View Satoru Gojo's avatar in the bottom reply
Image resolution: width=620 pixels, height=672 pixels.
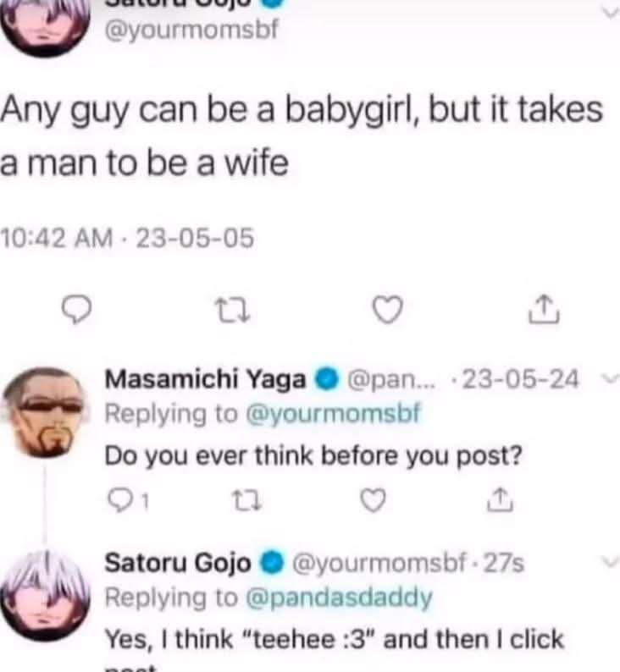coord(45,596)
